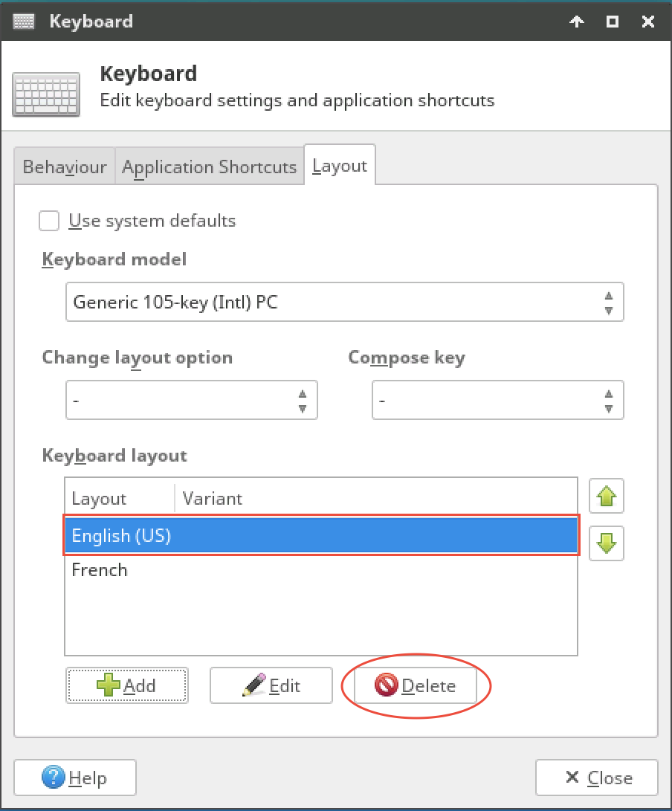Roll up window using title bar arrow

click(576, 22)
